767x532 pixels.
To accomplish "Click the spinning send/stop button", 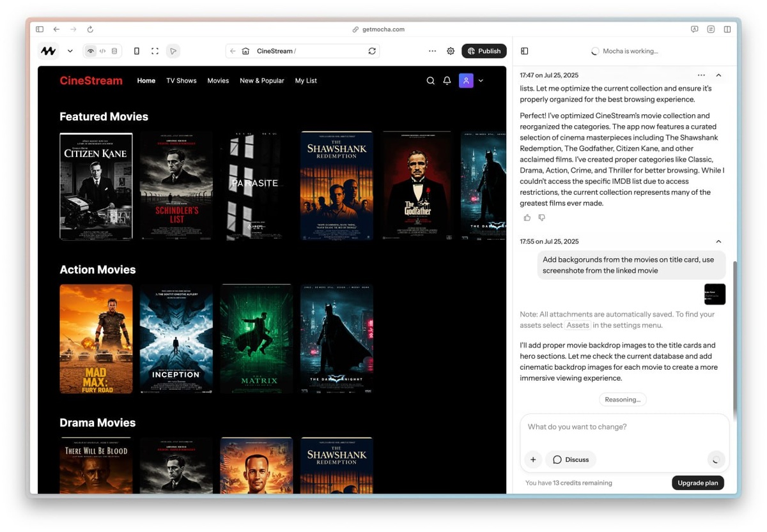I will pyautogui.click(x=715, y=460).
